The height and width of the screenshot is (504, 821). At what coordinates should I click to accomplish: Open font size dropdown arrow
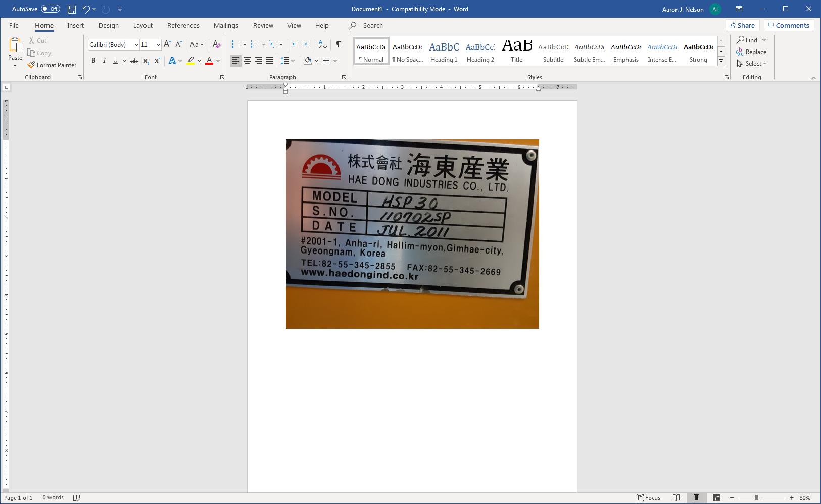pyautogui.click(x=158, y=45)
